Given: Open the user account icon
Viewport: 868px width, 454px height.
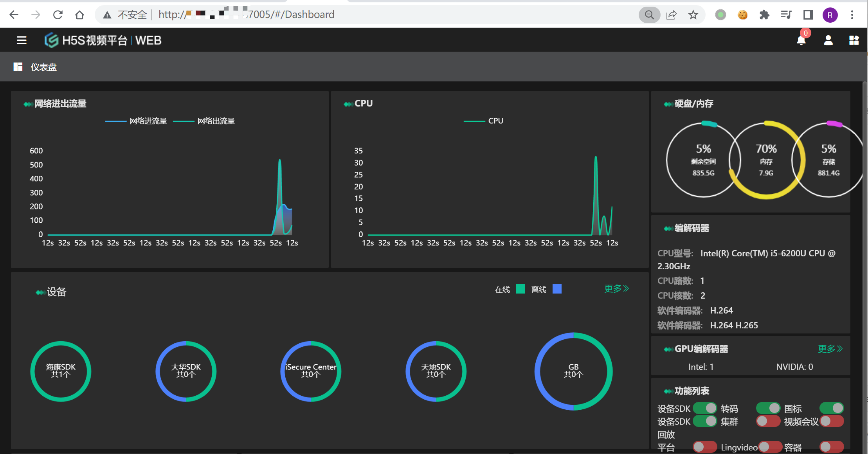Looking at the screenshot, I should (828, 40).
